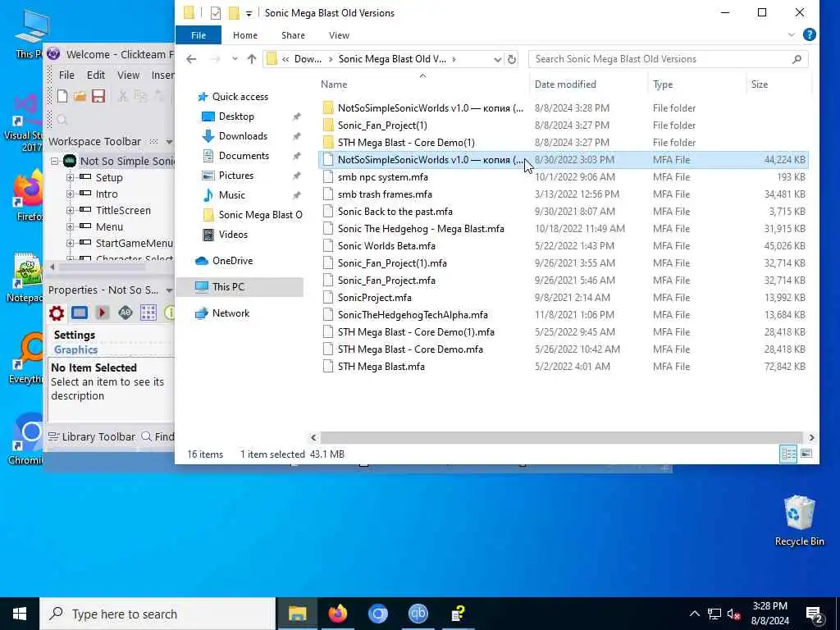The image size is (840, 630).
Task: Click the Windows Start button
Action: coord(20,614)
